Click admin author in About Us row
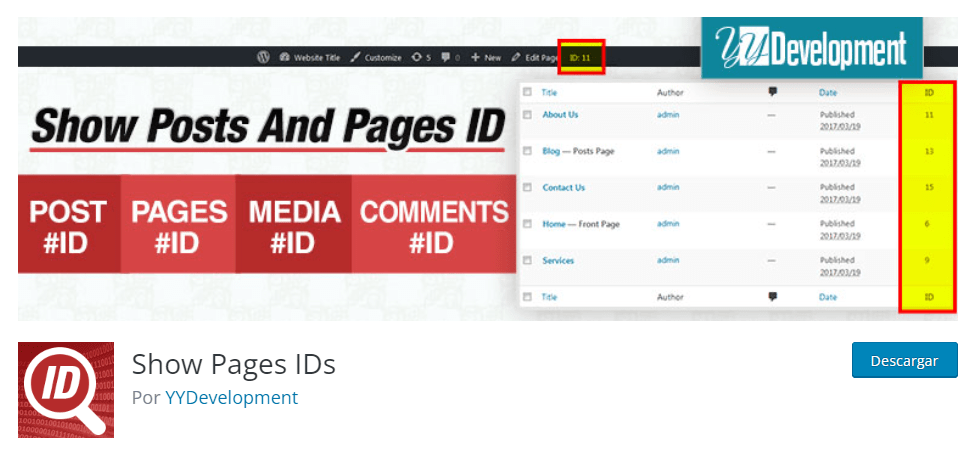This screenshot has height=450, width=979. 668,115
